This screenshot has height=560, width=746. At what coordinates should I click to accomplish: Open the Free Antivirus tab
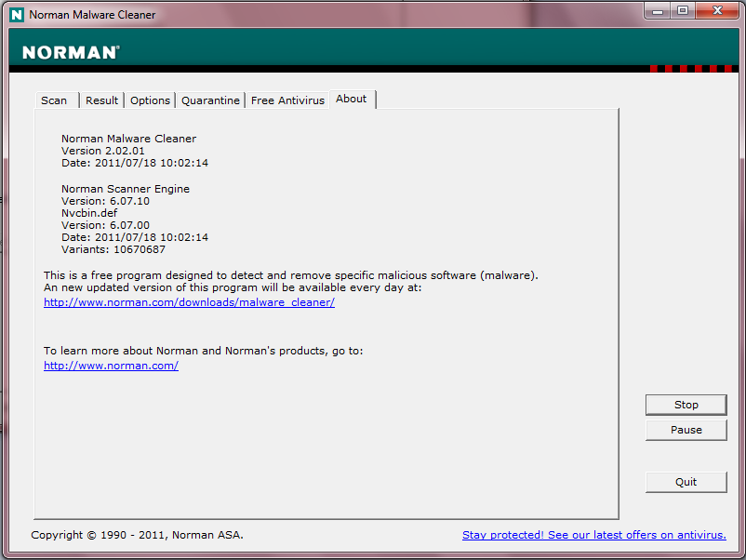[287, 100]
